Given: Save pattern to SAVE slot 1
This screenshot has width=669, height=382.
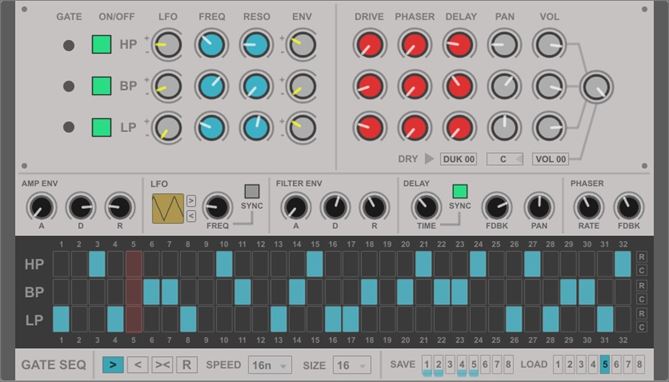Looking at the screenshot, I should (427, 365).
